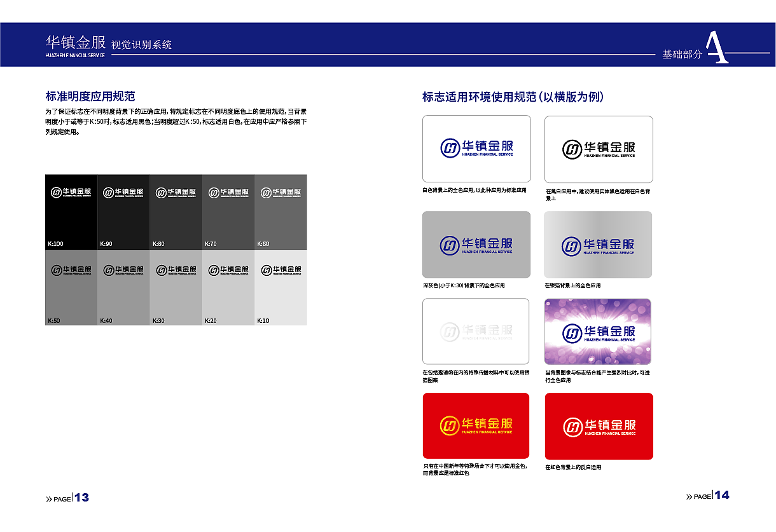Click the 标志适用环境使用规范 heading

coord(512,97)
